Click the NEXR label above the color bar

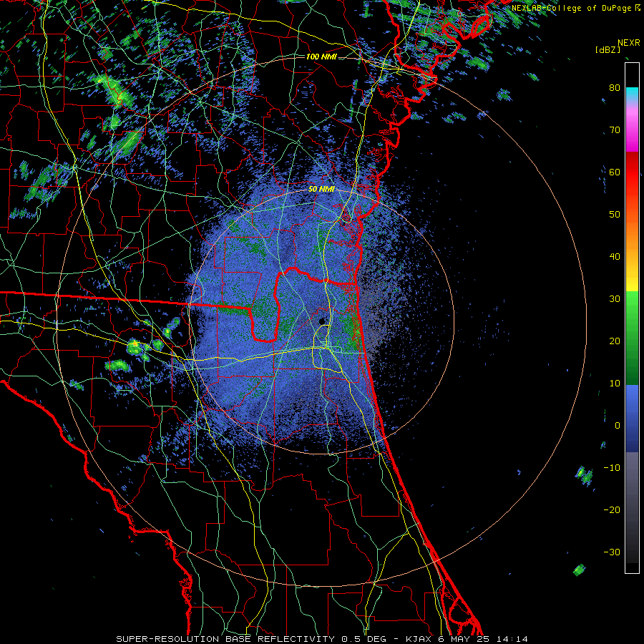(x=628, y=43)
